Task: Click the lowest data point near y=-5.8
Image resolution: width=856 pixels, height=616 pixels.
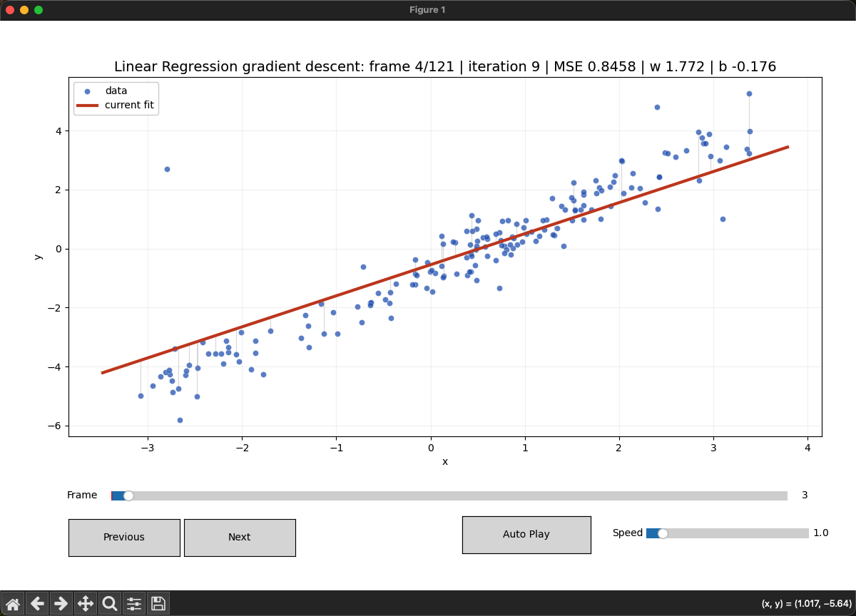Action: click(x=180, y=420)
